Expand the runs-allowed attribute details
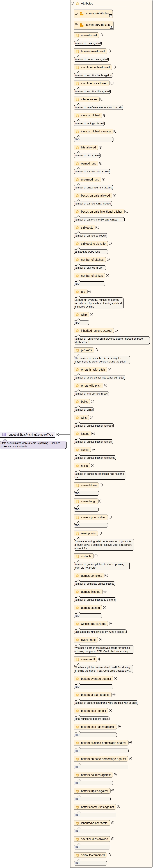153x868 pixels. (101, 35)
